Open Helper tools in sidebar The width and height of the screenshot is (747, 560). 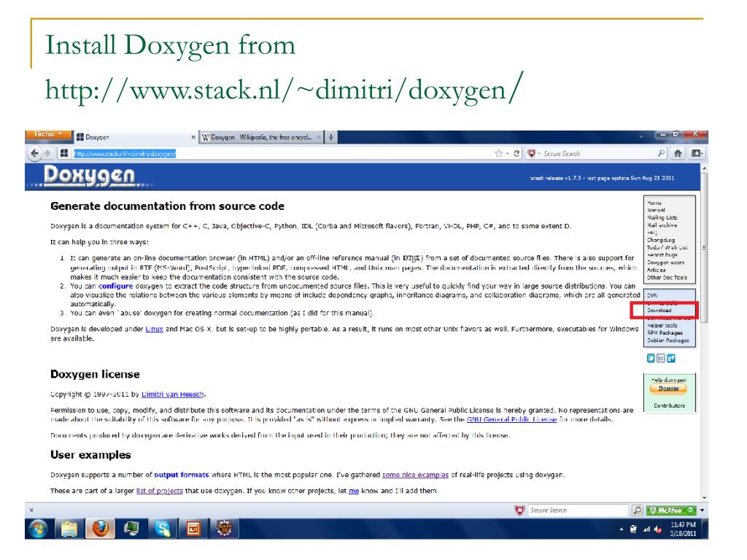[662, 325]
